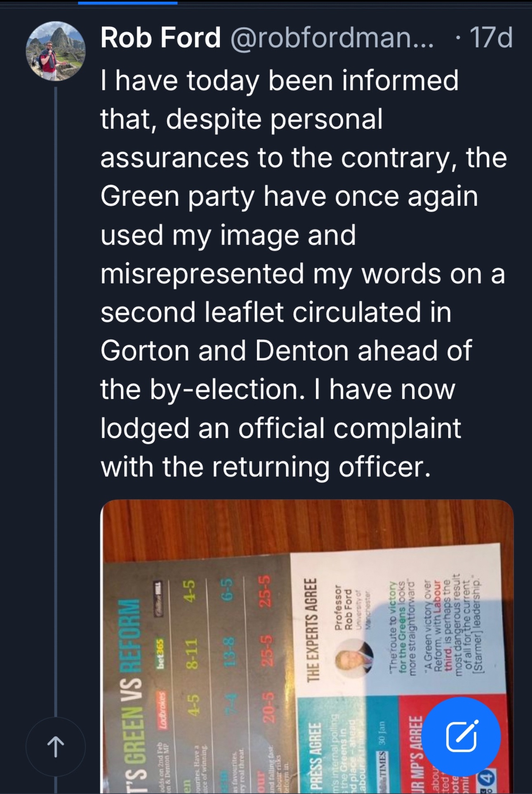Open the 17d timestamp link
Image resolution: width=532 pixels, height=794 pixels.
click(x=491, y=38)
